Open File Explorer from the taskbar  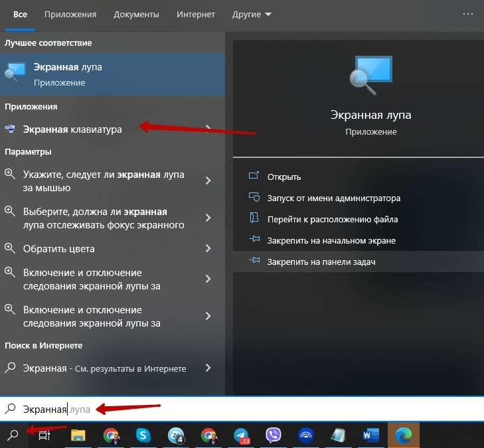pyautogui.click(x=78, y=435)
